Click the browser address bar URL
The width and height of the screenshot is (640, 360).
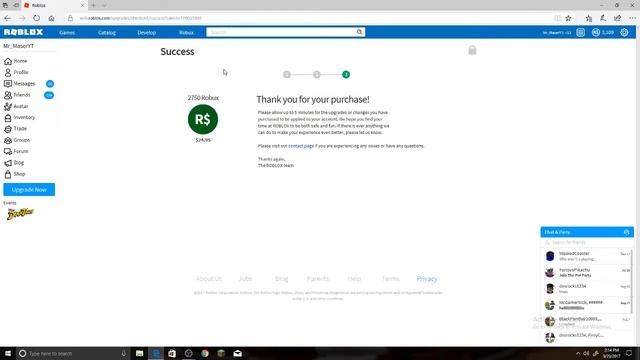click(x=140, y=18)
